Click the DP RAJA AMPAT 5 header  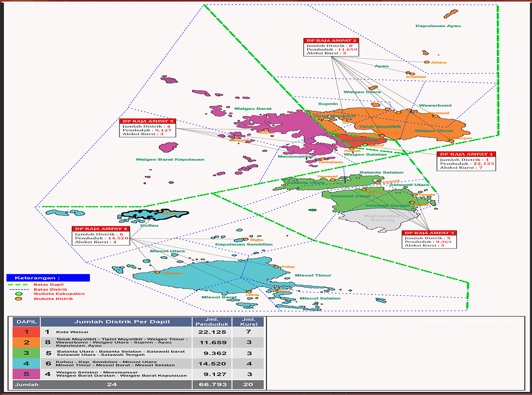click(148, 121)
